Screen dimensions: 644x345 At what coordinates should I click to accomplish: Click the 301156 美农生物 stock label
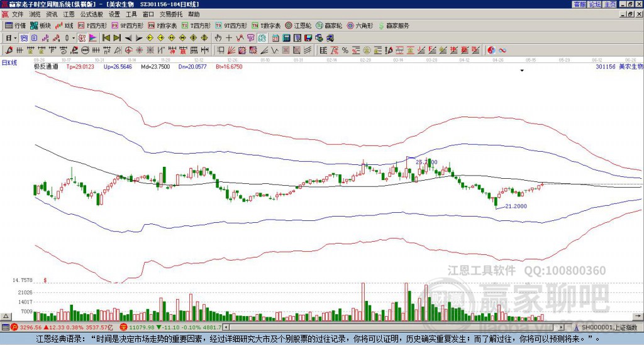(x=619, y=66)
